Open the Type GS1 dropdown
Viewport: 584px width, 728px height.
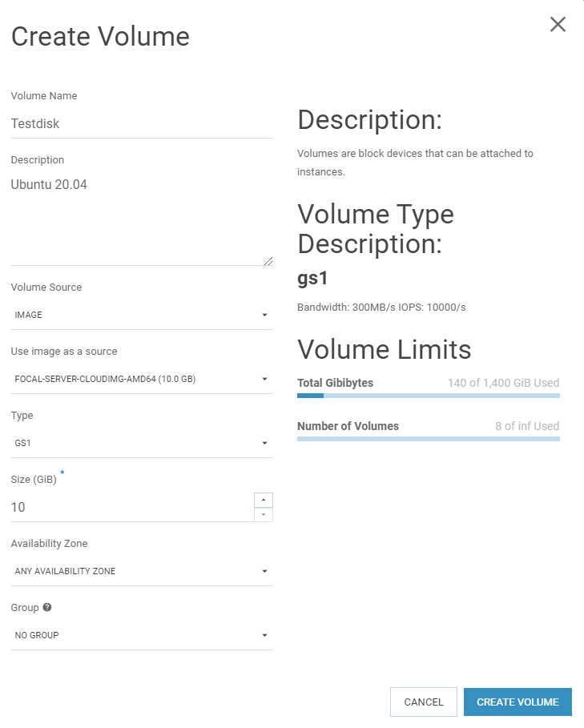(x=142, y=443)
